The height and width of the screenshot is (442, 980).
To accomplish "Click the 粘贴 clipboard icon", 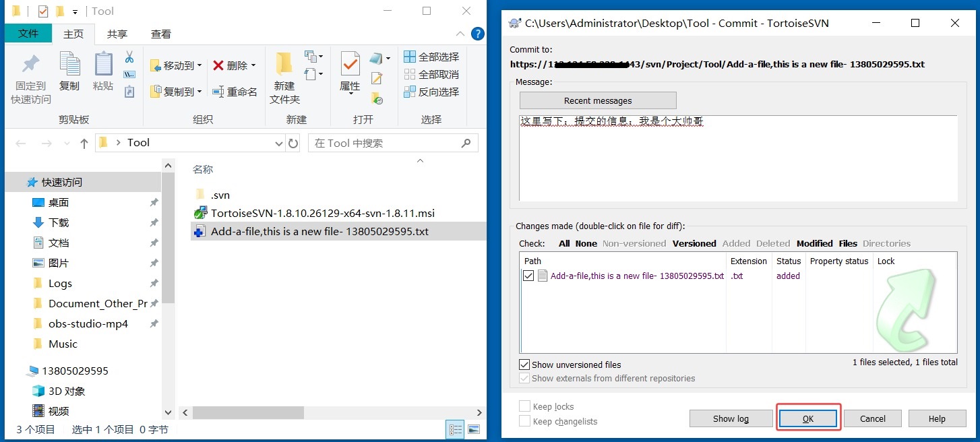I will [103, 64].
